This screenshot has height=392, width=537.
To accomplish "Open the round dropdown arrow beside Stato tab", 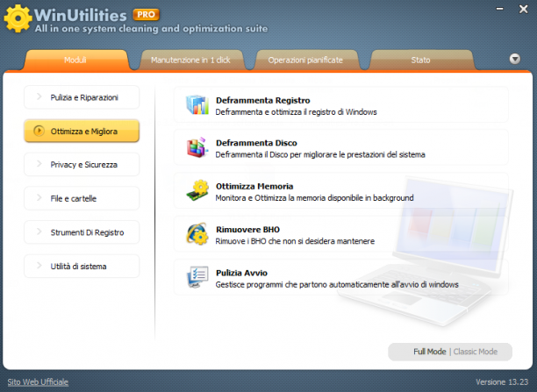I will 515,59.
